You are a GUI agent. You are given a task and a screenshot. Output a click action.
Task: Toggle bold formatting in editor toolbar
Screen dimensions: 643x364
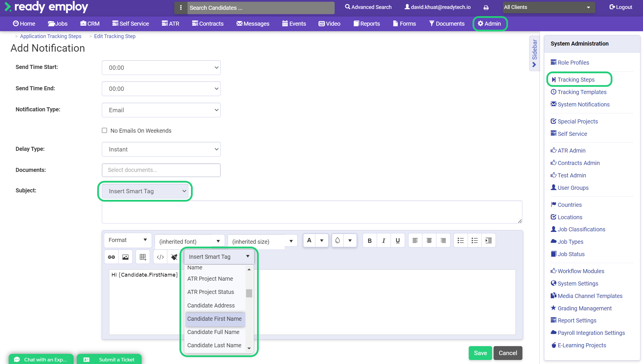[370, 241]
